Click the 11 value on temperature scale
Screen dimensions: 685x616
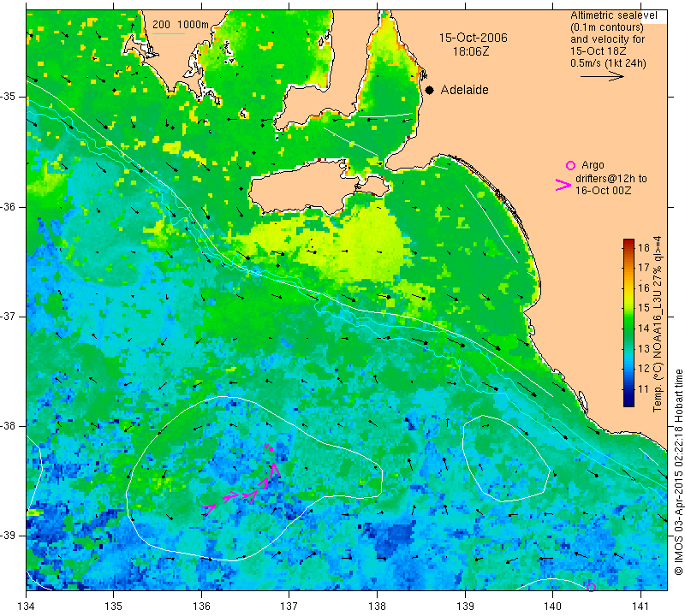[644, 389]
